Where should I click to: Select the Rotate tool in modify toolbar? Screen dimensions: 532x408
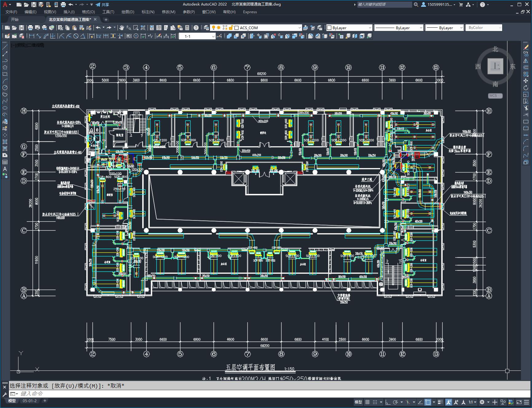(526, 88)
